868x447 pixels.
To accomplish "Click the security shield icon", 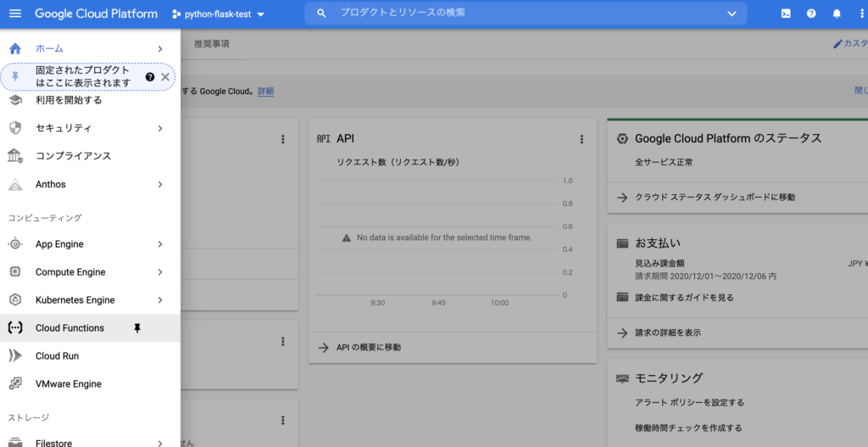I will click(15, 128).
